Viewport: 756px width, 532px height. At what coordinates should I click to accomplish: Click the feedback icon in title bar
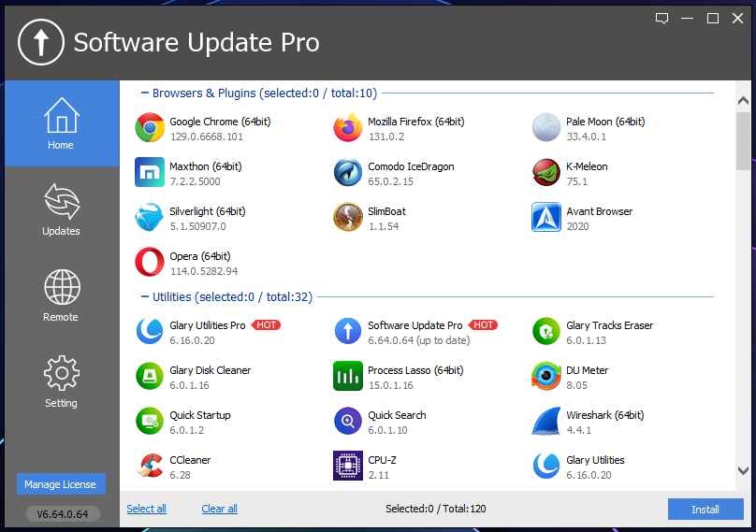pyautogui.click(x=662, y=19)
